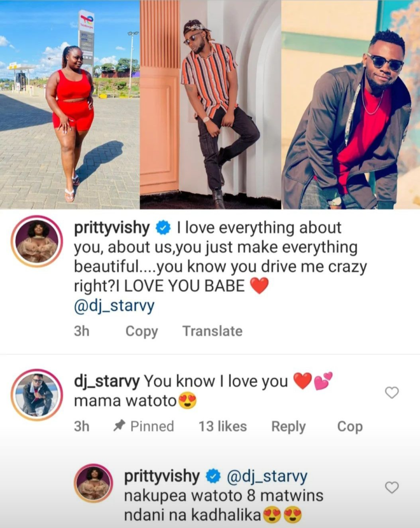
Task: Copy the caption text
Action: coord(141,332)
